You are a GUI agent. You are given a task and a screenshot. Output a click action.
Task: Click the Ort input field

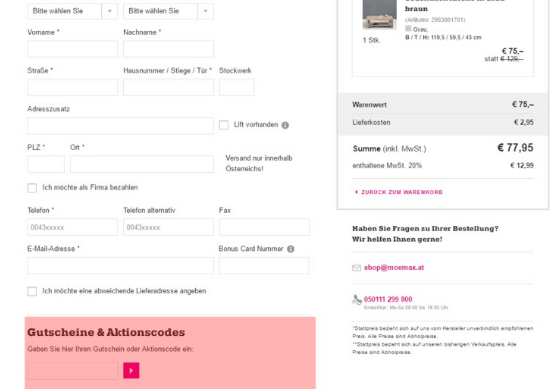(142, 164)
